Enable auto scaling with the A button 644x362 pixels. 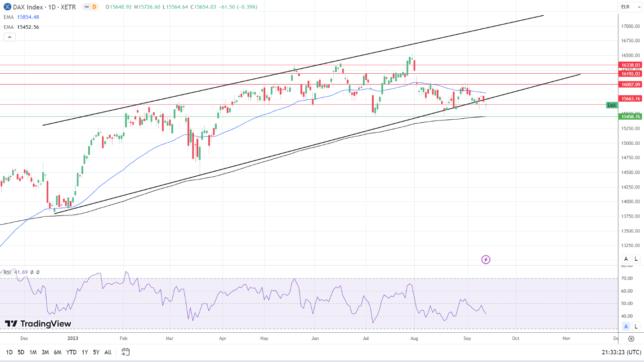[626, 259]
